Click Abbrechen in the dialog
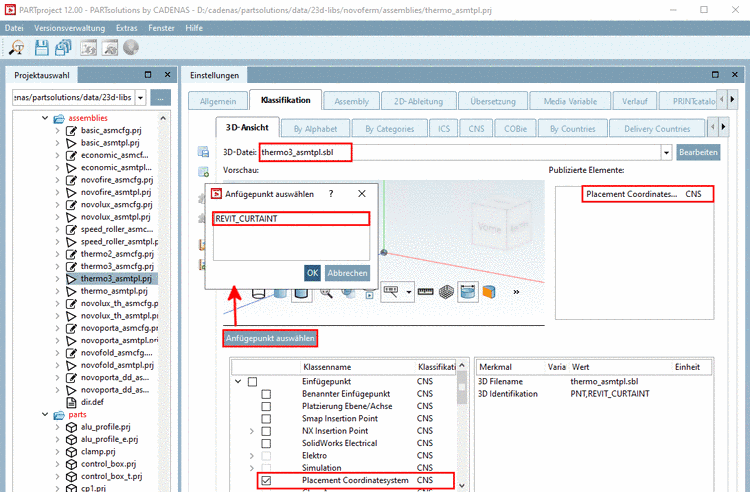The height and width of the screenshot is (492, 750). 347,273
